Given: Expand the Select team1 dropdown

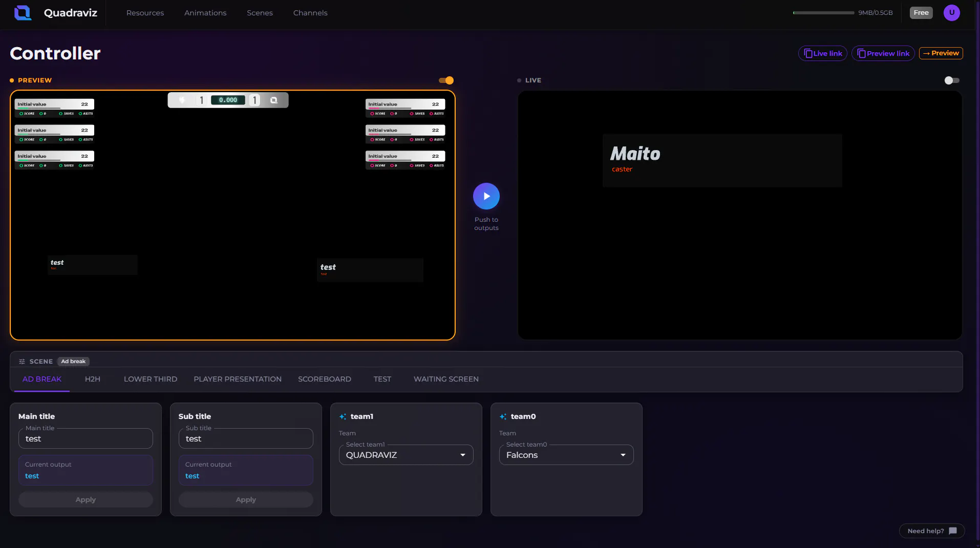Looking at the screenshot, I should pos(406,455).
